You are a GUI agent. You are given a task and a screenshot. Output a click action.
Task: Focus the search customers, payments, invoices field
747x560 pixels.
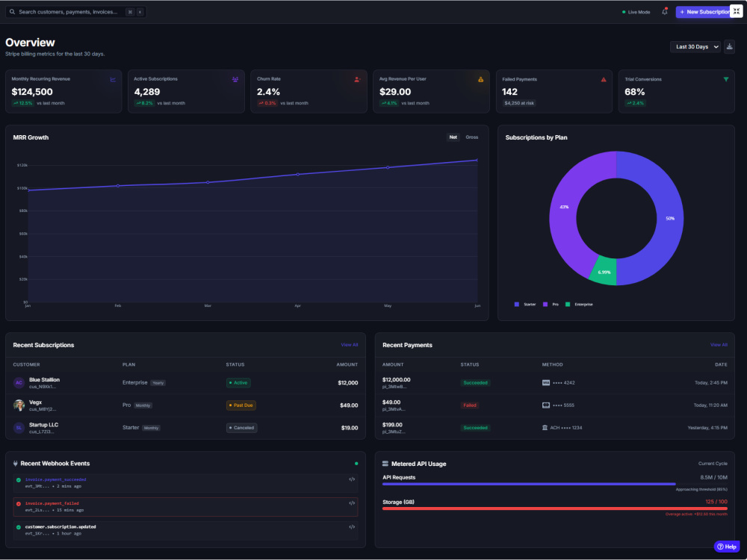pyautogui.click(x=75, y=12)
